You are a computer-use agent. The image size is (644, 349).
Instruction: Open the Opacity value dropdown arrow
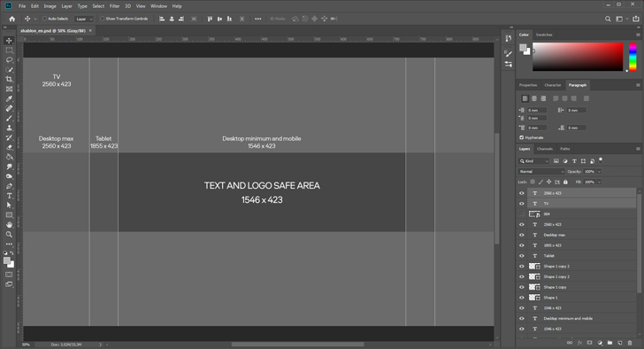click(599, 172)
